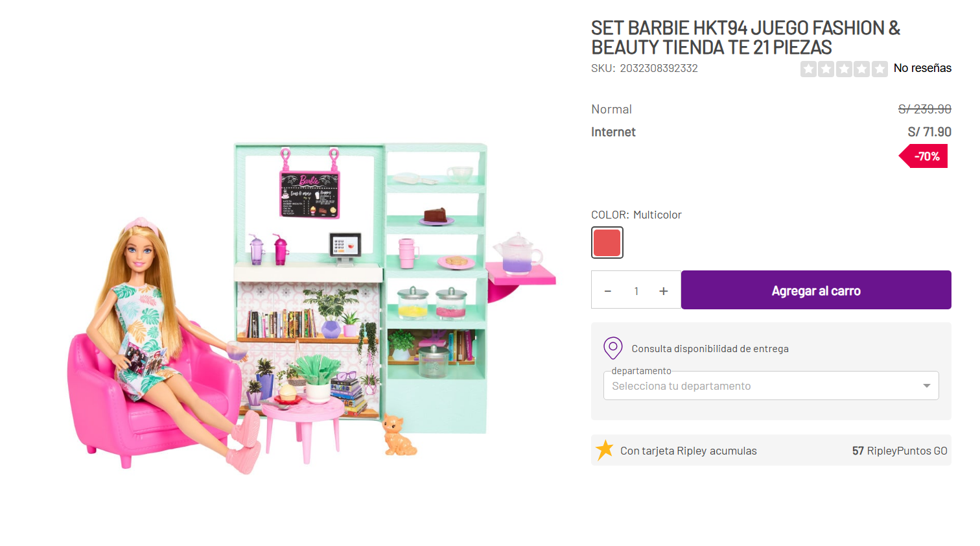This screenshot has width=980, height=546.
Task: Click the dropdown arrow in departamento field
Action: click(927, 386)
